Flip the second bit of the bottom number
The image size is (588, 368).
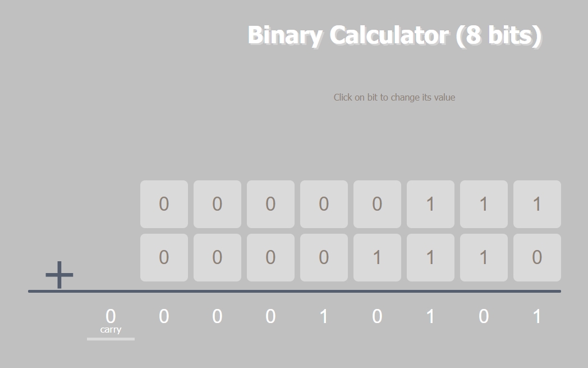217,257
